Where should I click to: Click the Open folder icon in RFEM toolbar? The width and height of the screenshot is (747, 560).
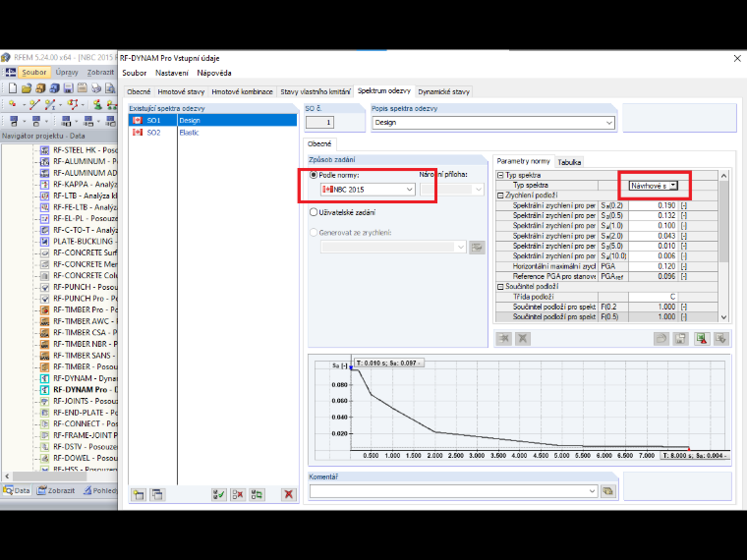pos(27,88)
